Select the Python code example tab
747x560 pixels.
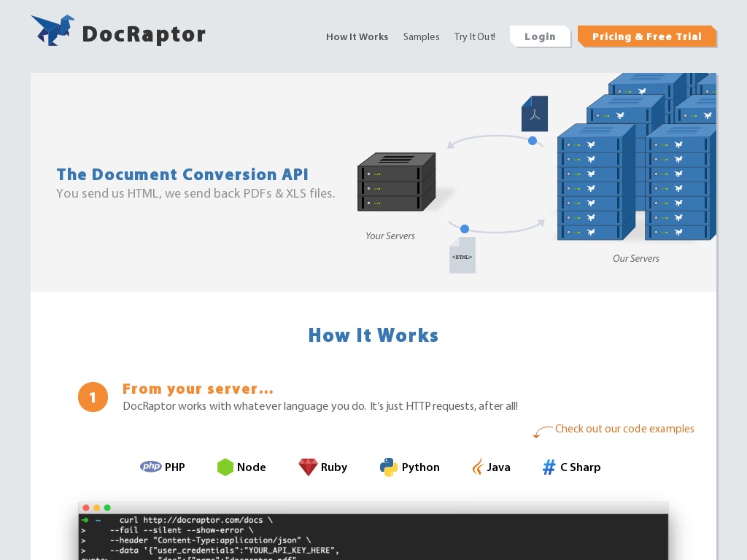pyautogui.click(x=410, y=467)
